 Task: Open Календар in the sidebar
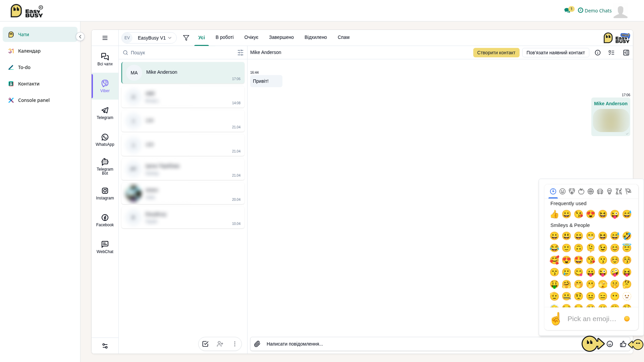40,51
